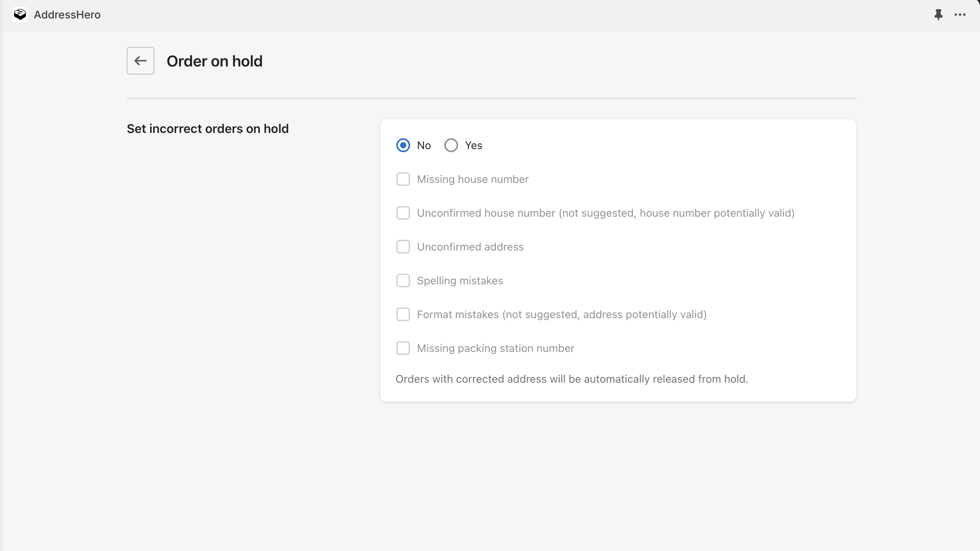Check the Missing house number box
The width and height of the screenshot is (980, 551).
point(403,179)
